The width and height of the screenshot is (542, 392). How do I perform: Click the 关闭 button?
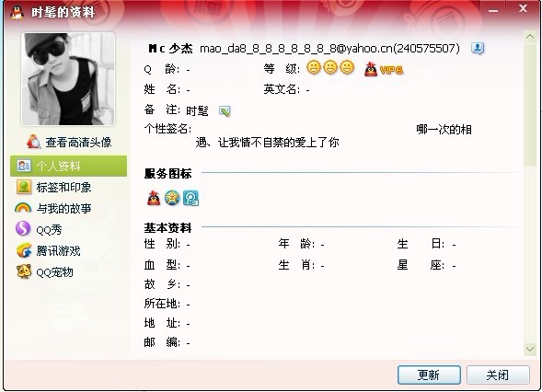pos(498,375)
